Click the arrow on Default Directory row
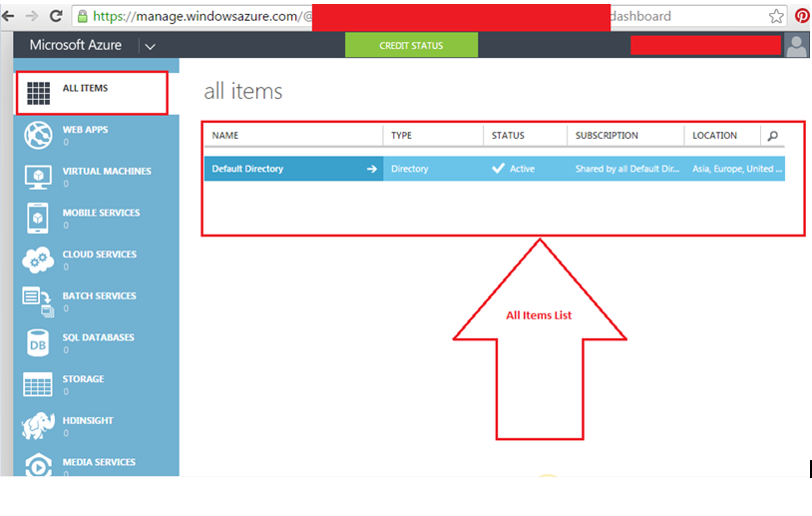The height and width of the screenshot is (516, 812). [371, 169]
